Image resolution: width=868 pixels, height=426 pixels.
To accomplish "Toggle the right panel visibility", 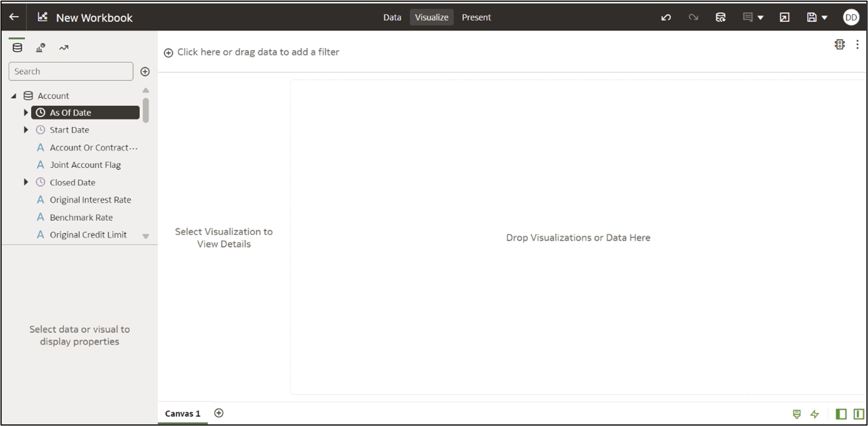I will point(858,414).
